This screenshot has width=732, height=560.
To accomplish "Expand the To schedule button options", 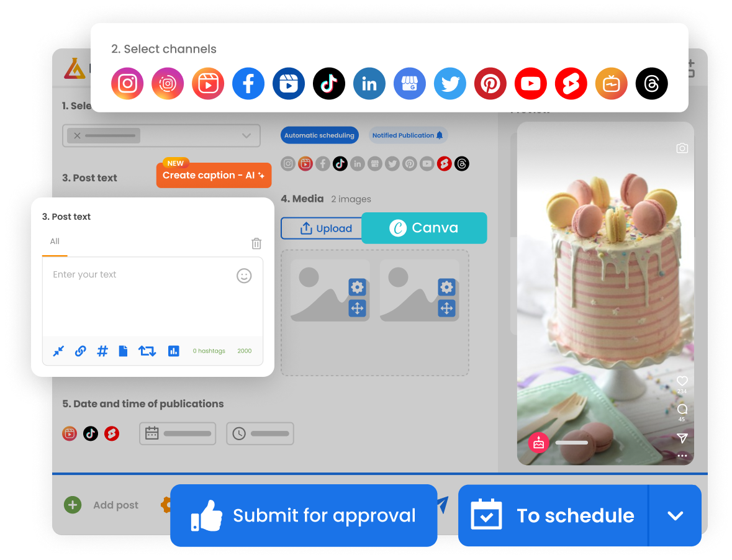I will pyautogui.click(x=674, y=515).
